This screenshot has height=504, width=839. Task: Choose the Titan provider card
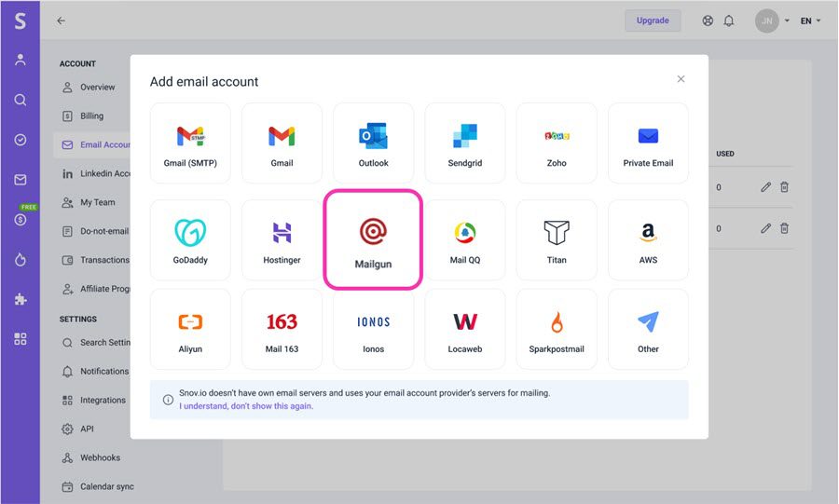point(557,240)
